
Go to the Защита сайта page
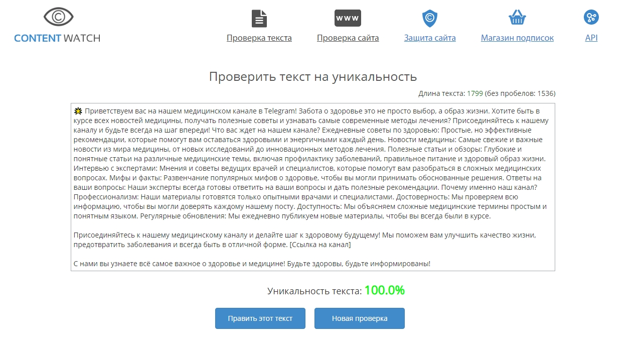tap(430, 38)
